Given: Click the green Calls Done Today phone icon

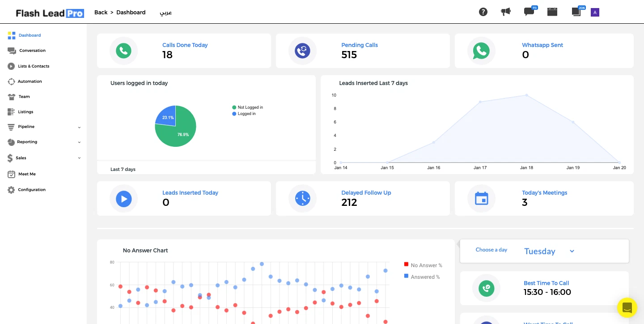Looking at the screenshot, I should click(123, 51).
